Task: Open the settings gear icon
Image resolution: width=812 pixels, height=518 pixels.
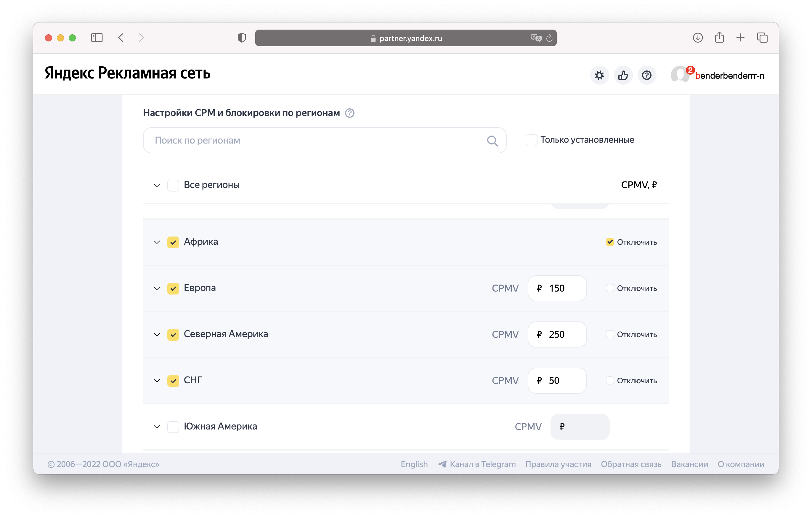Action: coord(599,75)
